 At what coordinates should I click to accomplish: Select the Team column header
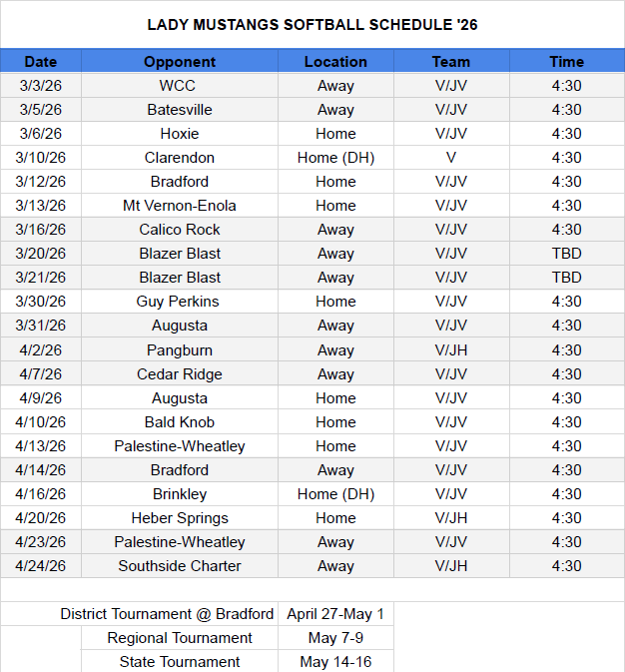pyautogui.click(x=451, y=62)
